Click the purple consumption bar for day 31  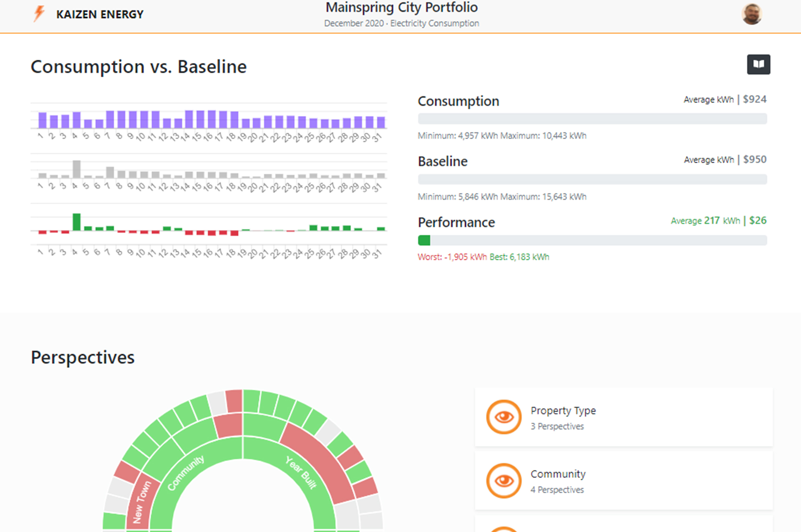[x=381, y=122]
